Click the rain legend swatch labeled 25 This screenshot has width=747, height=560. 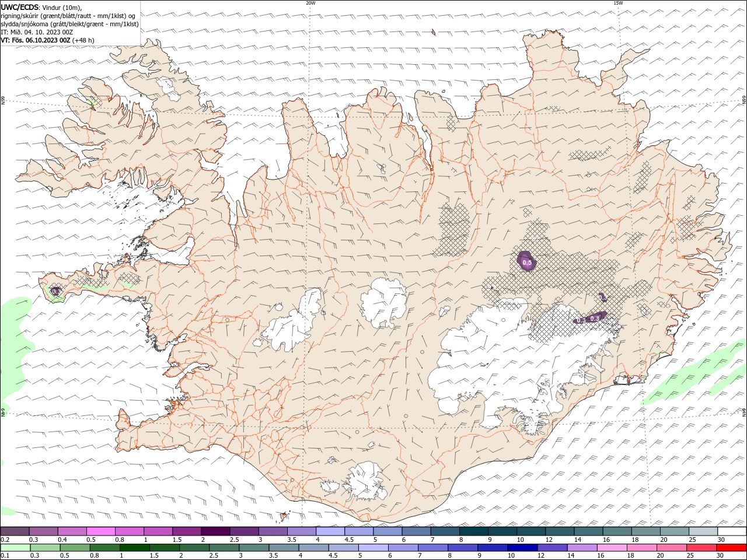701,548
